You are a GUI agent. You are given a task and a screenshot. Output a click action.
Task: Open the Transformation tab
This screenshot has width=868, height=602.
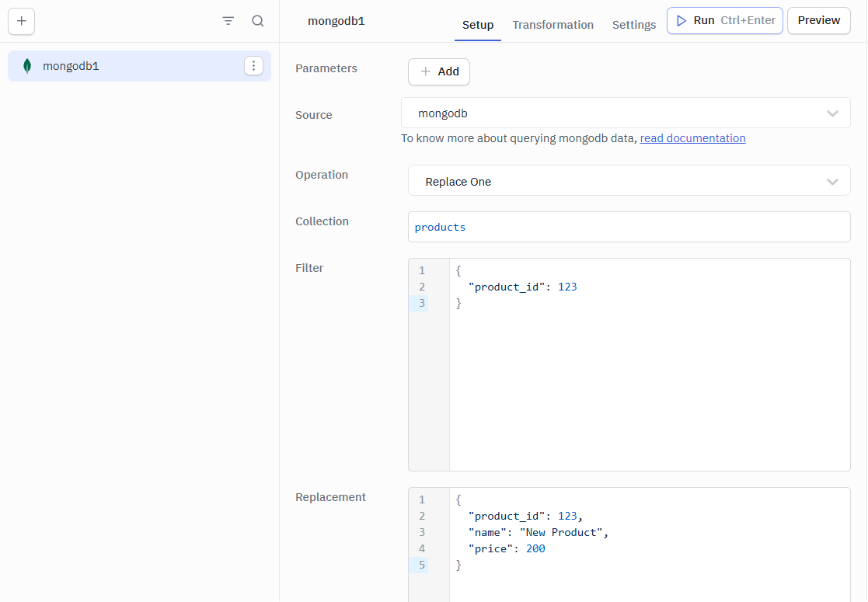coord(553,25)
